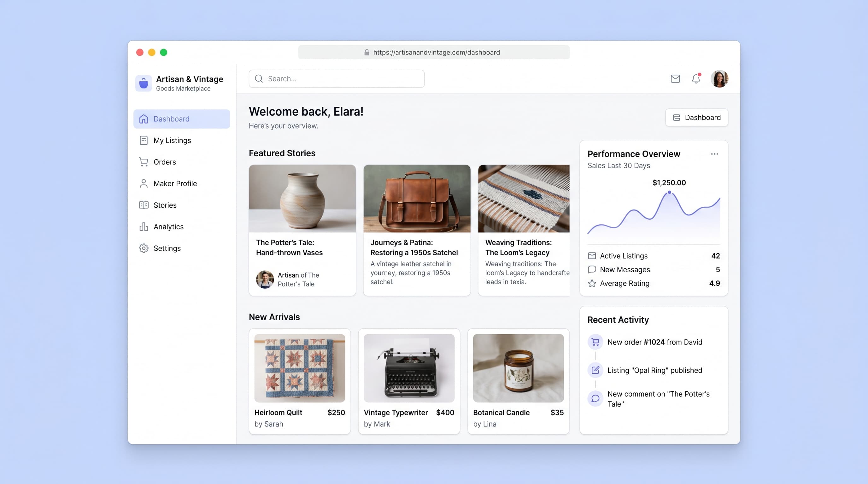The image size is (868, 484).
Task: Click the Stories open-book icon
Action: pyautogui.click(x=144, y=205)
